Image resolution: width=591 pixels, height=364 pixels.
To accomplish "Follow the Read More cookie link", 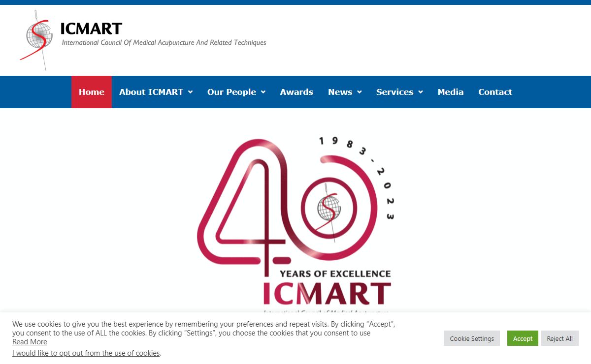I will coord(30,342).
